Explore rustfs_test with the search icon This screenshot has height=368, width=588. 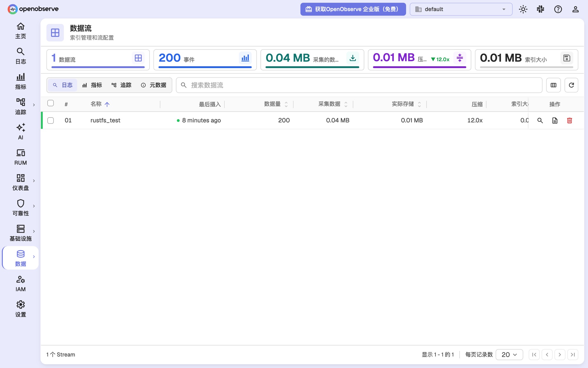click(x=540, y=120)
